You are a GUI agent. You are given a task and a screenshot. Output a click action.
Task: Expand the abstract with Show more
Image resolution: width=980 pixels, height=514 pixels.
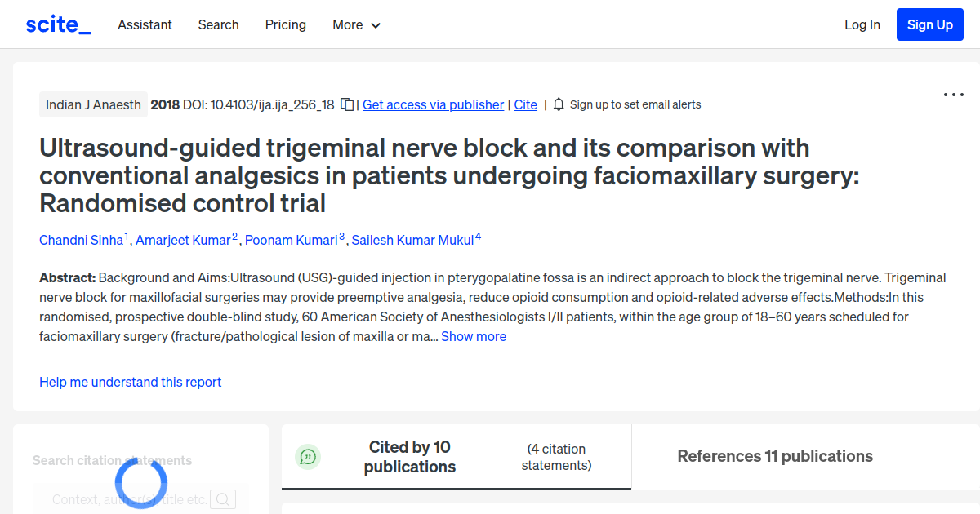coord(474,336)
